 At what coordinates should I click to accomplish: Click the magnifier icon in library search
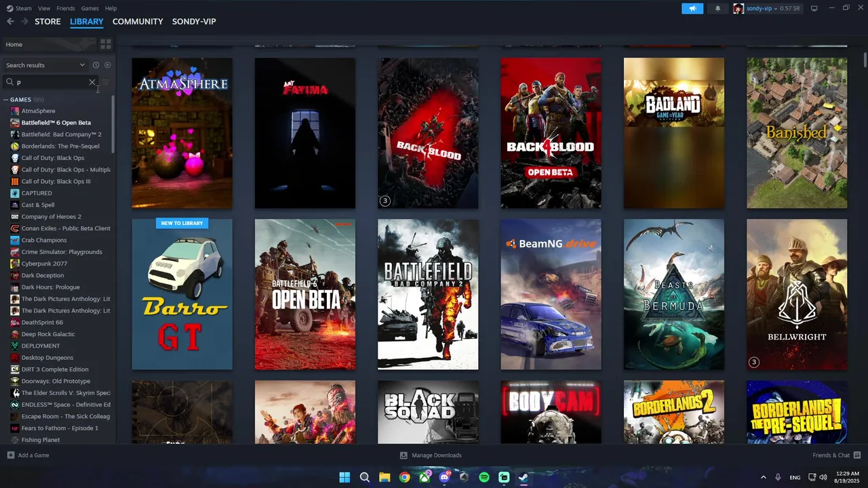[9, 82]
